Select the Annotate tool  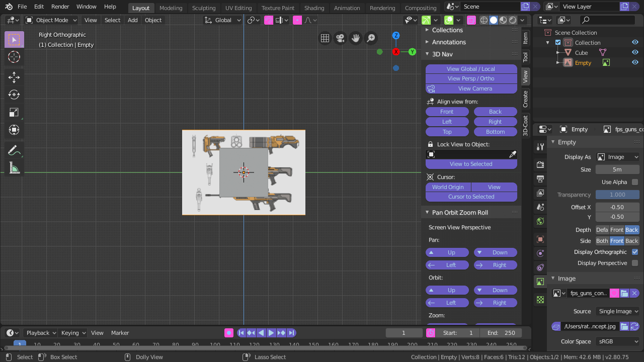[x=14, y=150]
